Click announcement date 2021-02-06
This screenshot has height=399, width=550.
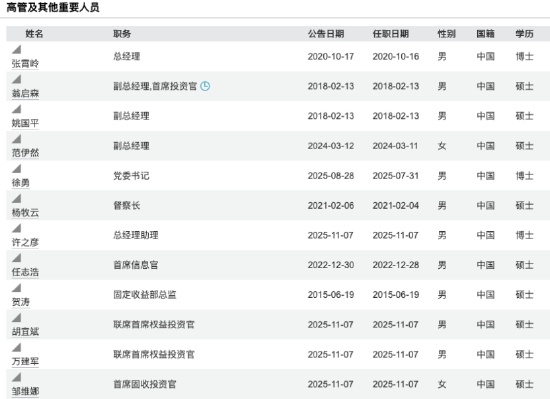tap(331, 205)
